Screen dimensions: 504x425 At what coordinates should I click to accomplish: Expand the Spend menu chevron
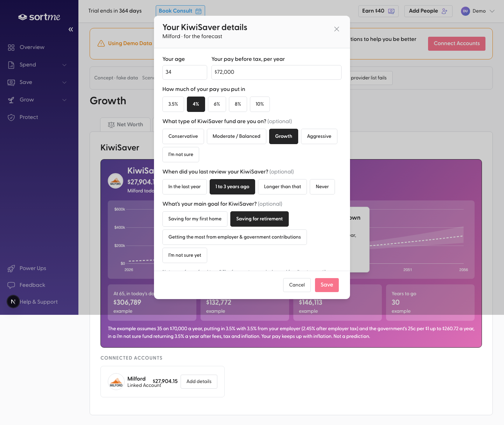tap(64, 65)
